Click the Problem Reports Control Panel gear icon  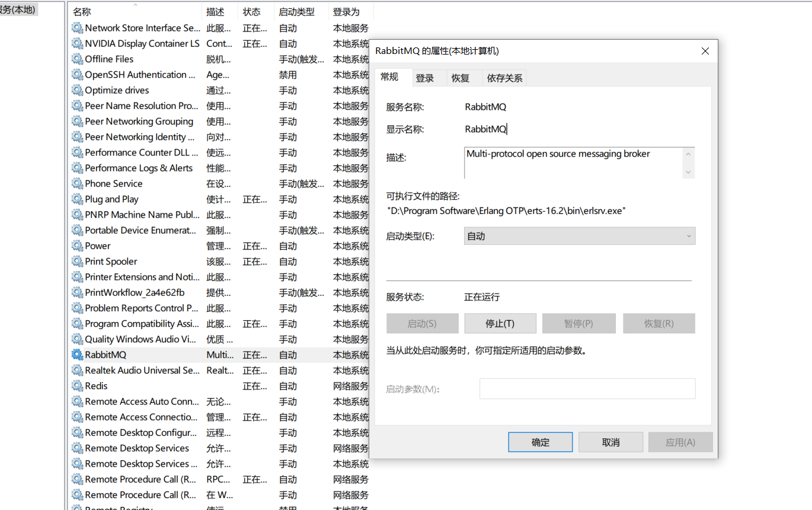[x=77, y=308]
